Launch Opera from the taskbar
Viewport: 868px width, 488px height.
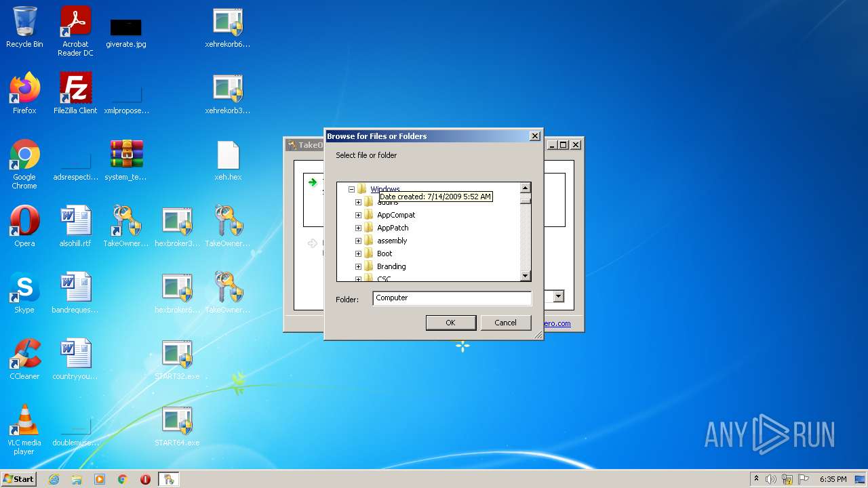click(145, 479)
